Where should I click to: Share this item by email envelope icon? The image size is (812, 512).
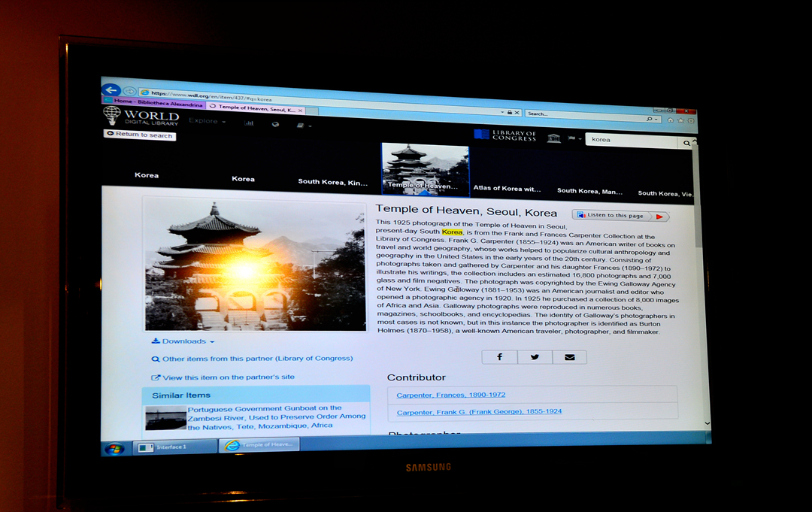click(x=569, y=357)
